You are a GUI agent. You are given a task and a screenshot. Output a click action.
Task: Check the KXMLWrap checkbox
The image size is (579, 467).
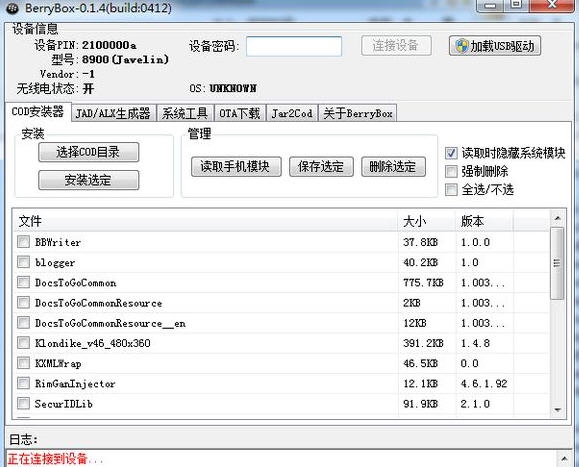coord(23,363)
